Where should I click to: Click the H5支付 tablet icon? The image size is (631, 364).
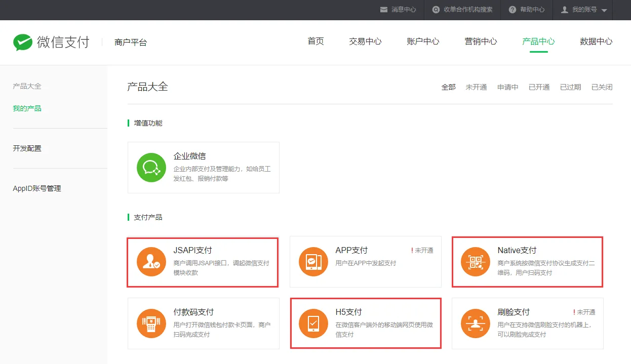click(313, 323)
